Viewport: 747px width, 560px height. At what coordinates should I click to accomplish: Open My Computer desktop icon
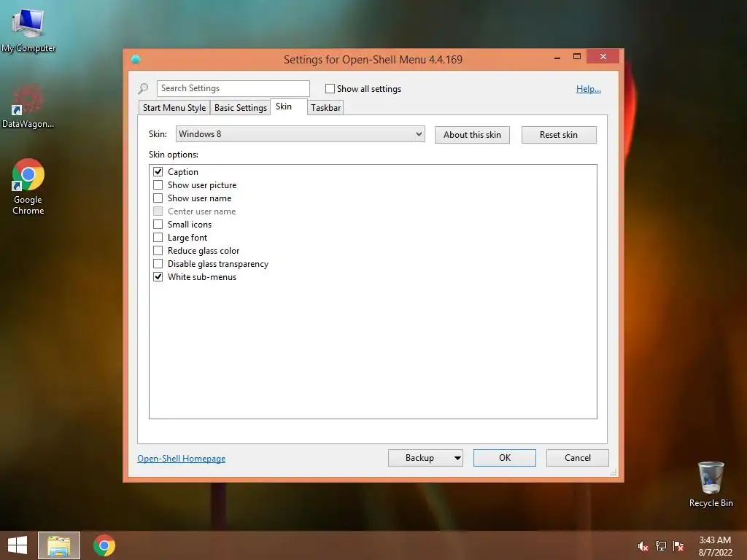point(28,29)
